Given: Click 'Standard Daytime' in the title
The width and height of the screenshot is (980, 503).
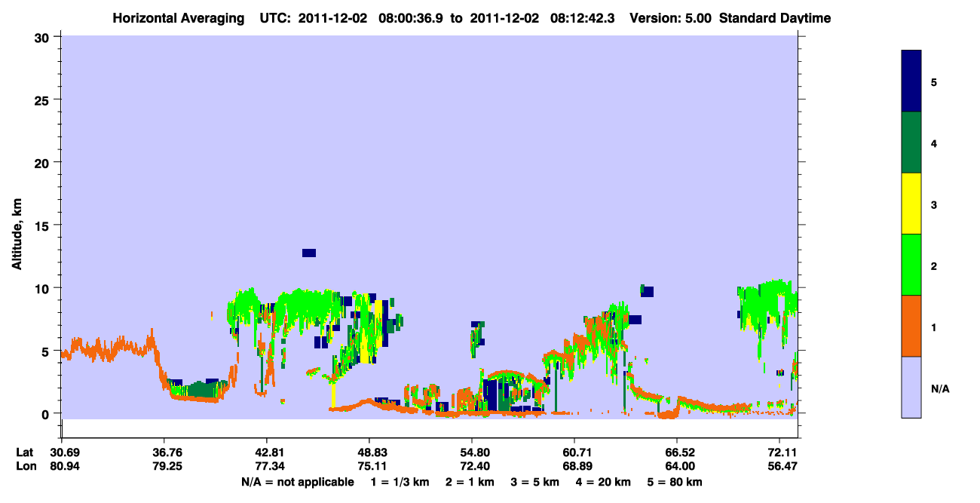Looking at the screenshot, I should point(775,18).
